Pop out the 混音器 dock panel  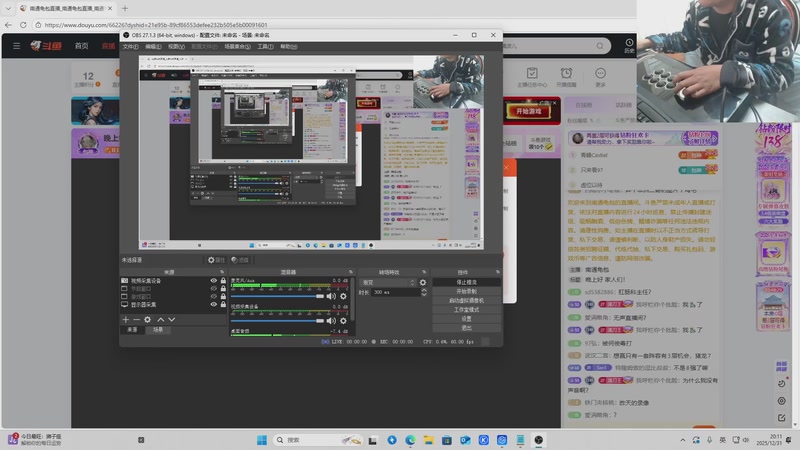point(351,272)
